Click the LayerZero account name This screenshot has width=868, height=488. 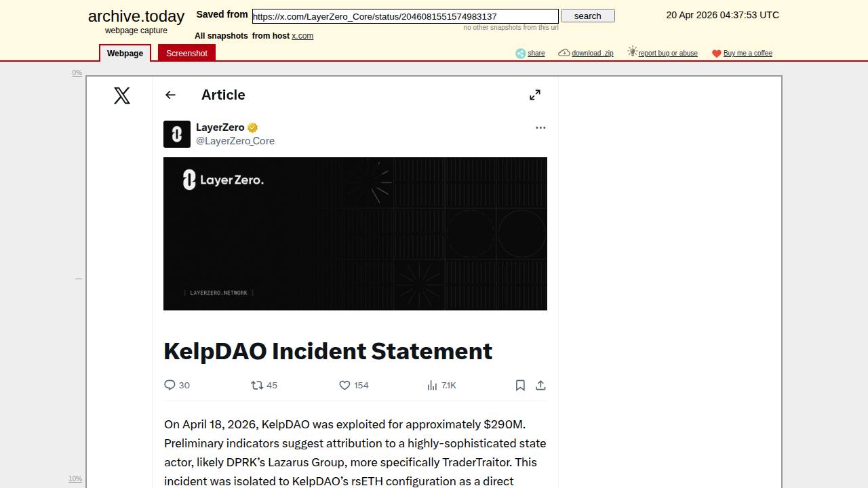220,127
